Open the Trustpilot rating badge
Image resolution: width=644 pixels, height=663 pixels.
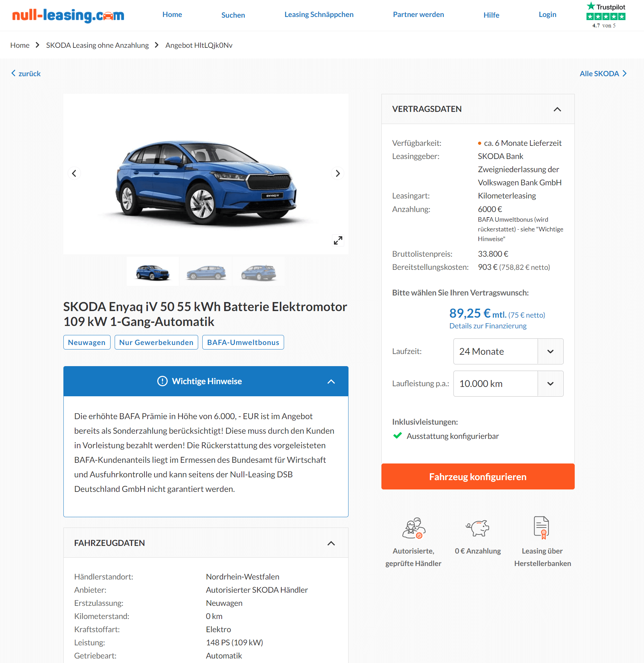[x=606, y=15]
